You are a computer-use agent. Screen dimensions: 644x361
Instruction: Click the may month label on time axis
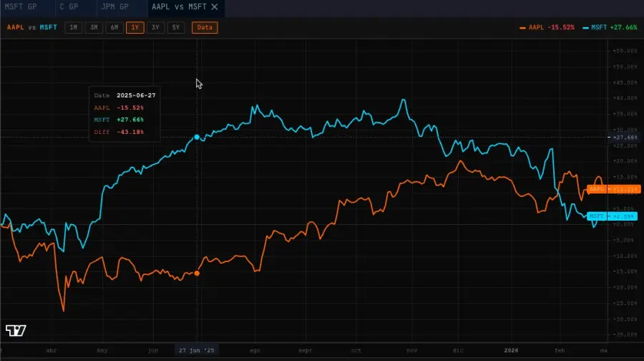(102, 350)
